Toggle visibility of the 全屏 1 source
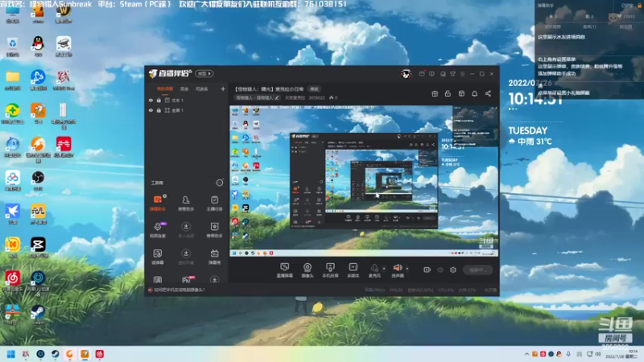This screenshot has width=644, height=362. pos(151,110)
